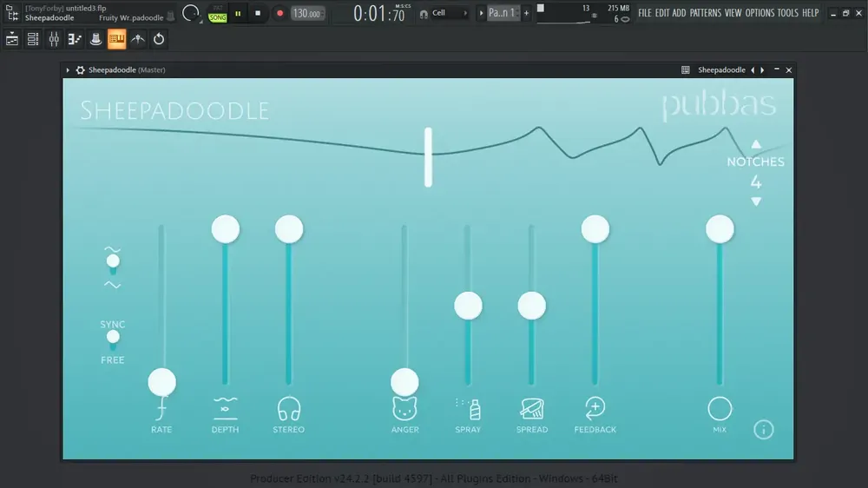Click the 130.000 tempo field

(306, 13)
